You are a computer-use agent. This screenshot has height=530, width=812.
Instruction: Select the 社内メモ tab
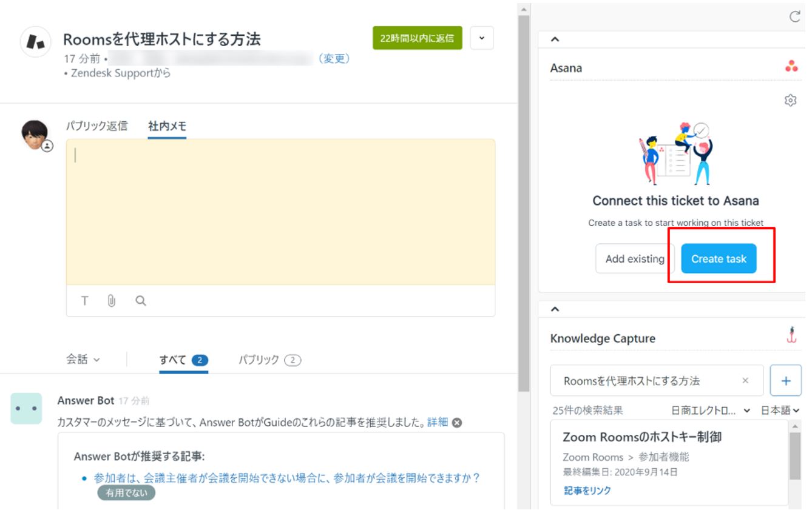[167, 126]
